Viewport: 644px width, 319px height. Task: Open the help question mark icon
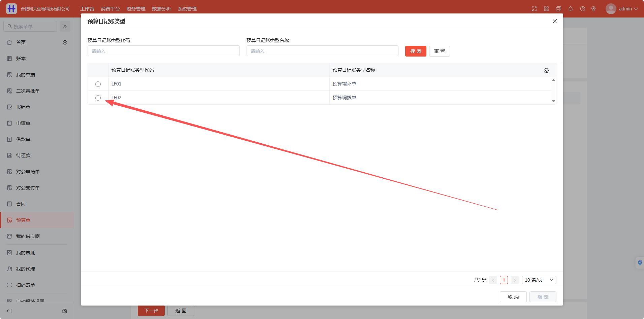click(583, 9)
